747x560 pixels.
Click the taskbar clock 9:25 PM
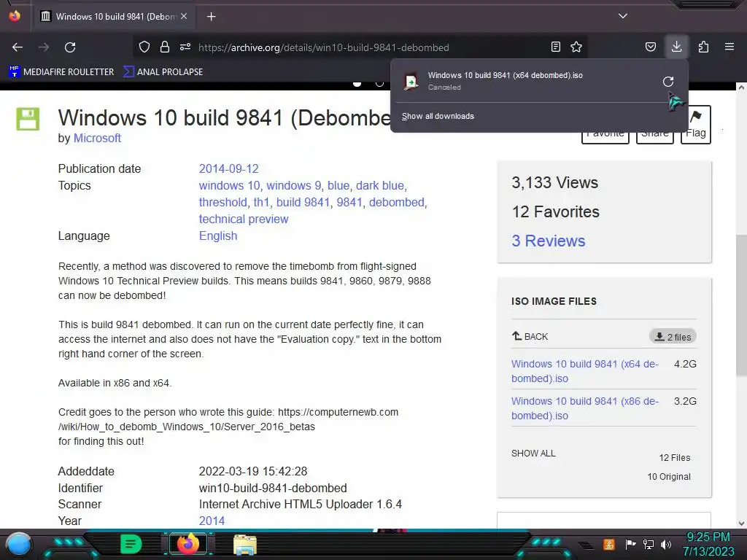[708, 537]
